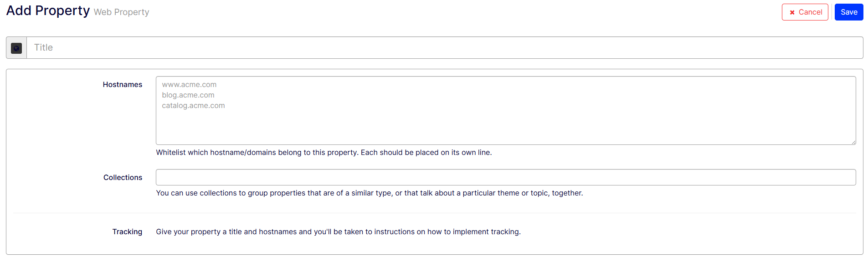Click the www.acme.com placeholder line
Viewport: 868px width, 257px height.
[x=189, y=84]
